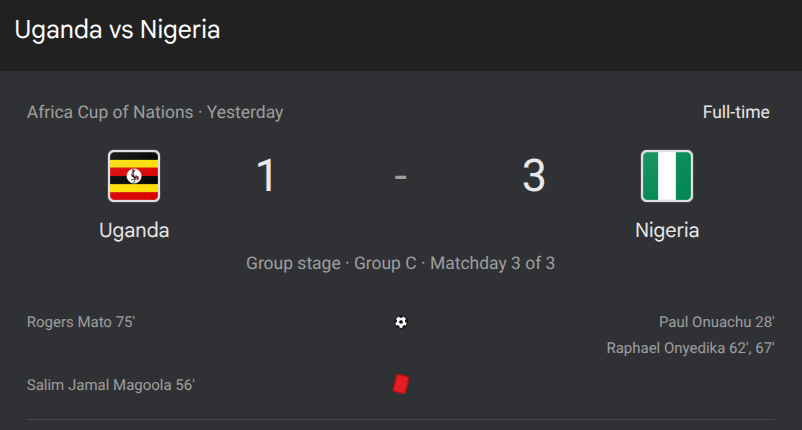Select goalscorer Paul Onuachu 28'
This screenshot has height=430, width=802.
[x=716, y=322]
